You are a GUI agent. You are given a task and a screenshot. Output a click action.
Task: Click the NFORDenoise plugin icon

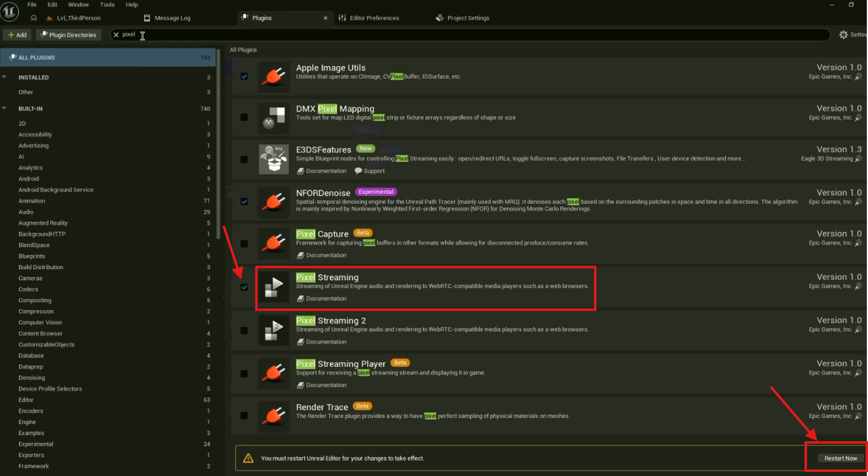(274, 202)
